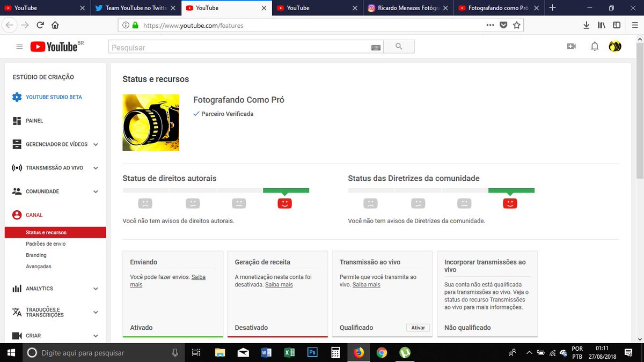
Task: Click red happy face in Diretrizes da comunidade
Action: tap(510, 203)
